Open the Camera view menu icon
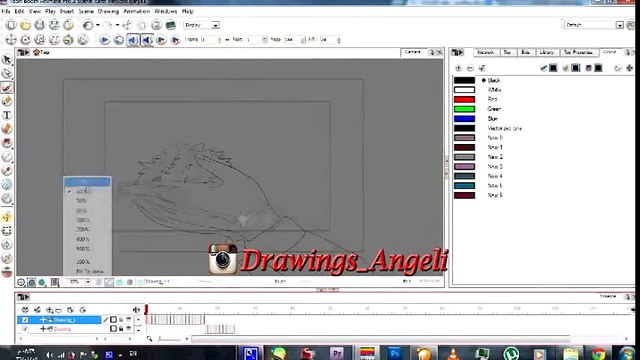 [x=22, y=52]
